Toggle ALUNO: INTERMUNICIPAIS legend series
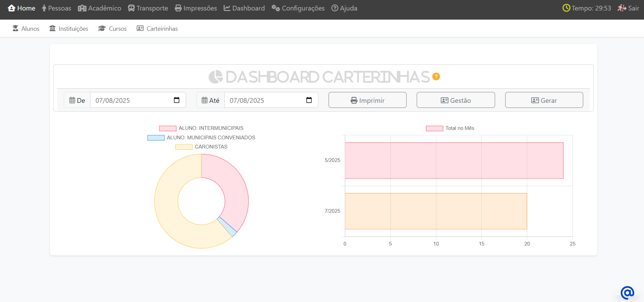 pyautogui.click(x=168, y=128)
